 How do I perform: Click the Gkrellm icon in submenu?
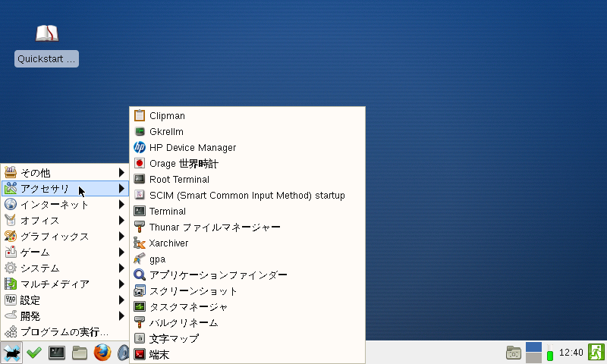140,132
